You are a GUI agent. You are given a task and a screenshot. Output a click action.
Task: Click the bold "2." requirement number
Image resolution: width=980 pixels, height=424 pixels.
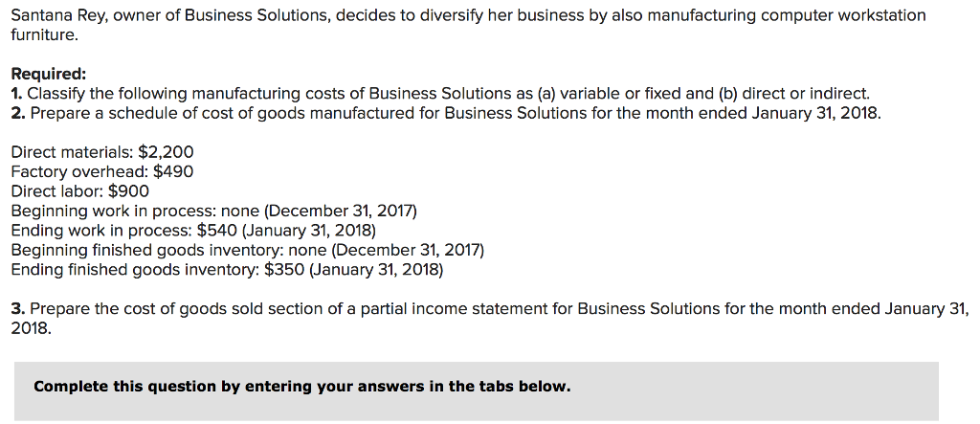(x=19, y=115)
